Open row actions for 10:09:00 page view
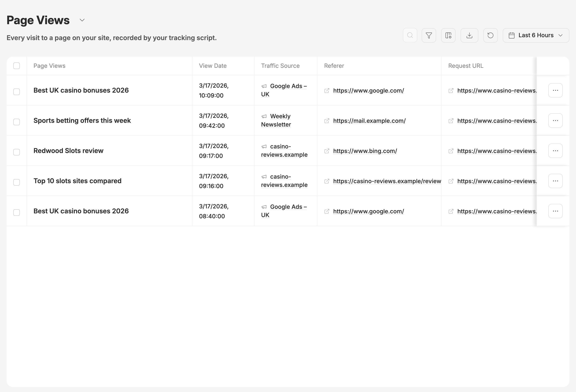Image resolution: width=576 pixels, height=392 pixels. (x=555, y=90)
